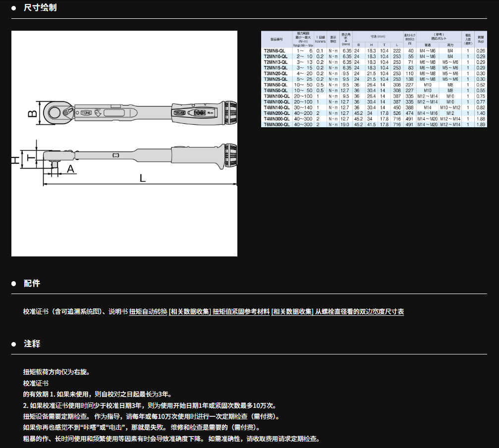Open the 从螺栓直径看的双边宽度尺寸表 link
Screen dimensions: 499x448
359,312
